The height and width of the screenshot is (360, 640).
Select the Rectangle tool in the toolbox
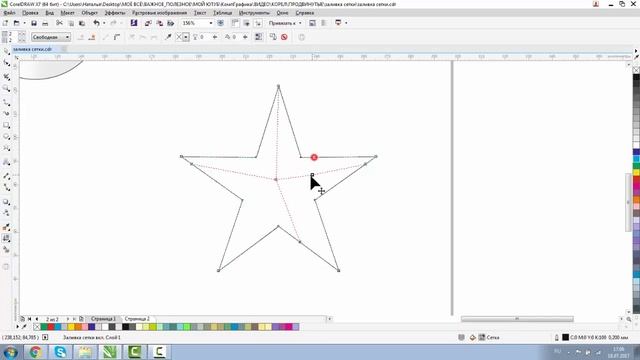pyautogui.click(x=6, y=125)
